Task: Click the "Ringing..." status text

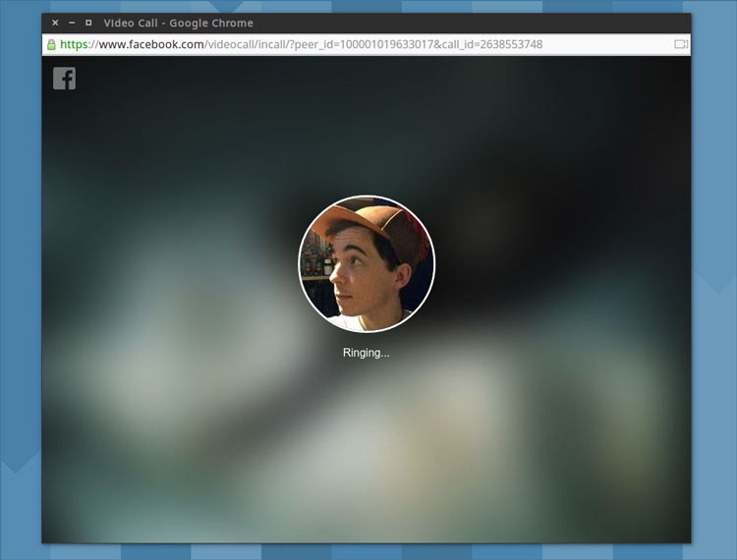Action: (x=367, y=353)
